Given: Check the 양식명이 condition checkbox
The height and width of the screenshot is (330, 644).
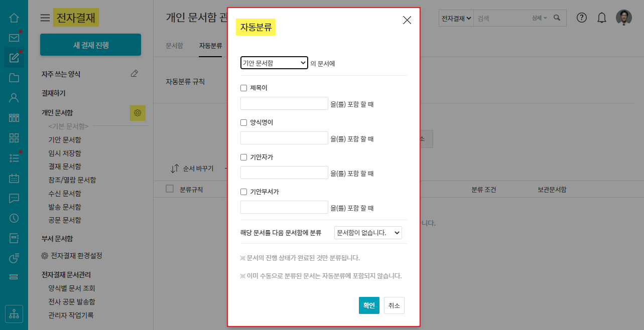Looking at the screenshot, I should [x=244, y=123].
